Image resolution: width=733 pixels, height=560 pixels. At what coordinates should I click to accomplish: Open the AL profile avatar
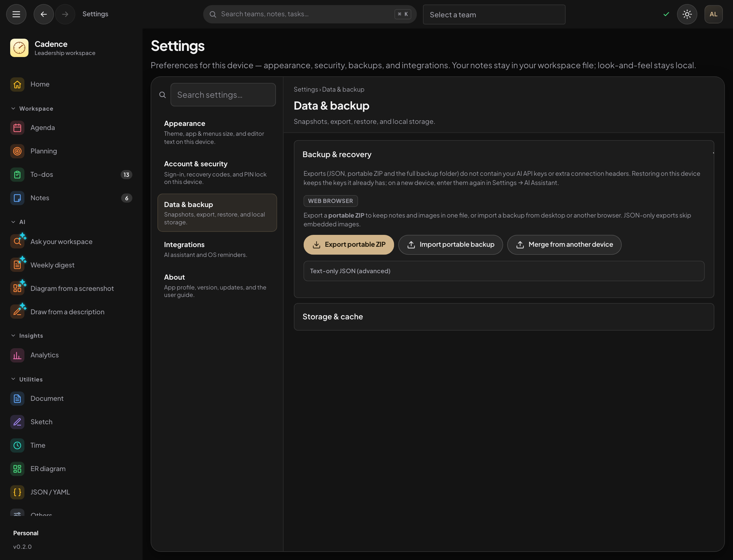(713, 14)
